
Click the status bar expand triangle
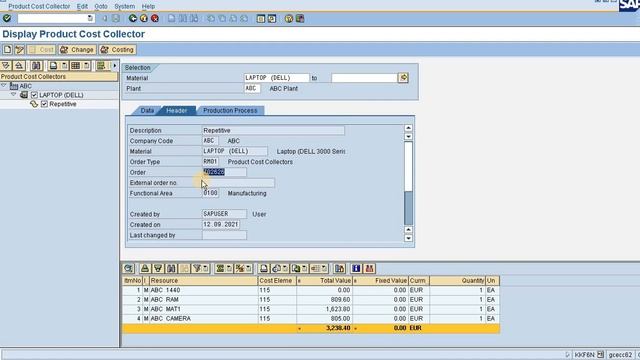pyautogui.click(x=567, y=355)
